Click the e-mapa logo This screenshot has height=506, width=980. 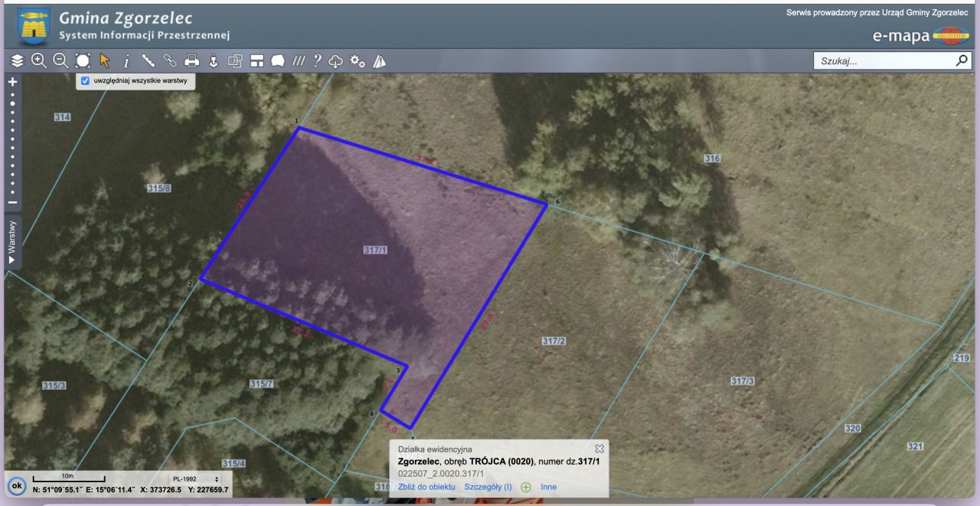pos(921,36)
